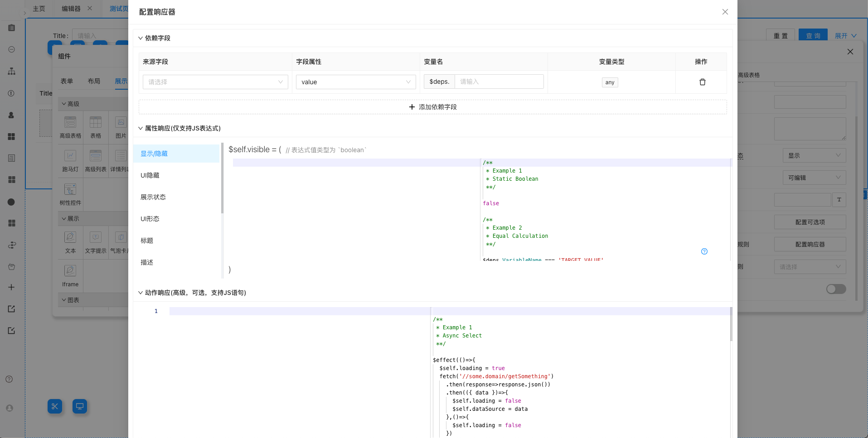Select the Iframe component icon
Screen dimensions: 868x438
(x=70, y=271)
